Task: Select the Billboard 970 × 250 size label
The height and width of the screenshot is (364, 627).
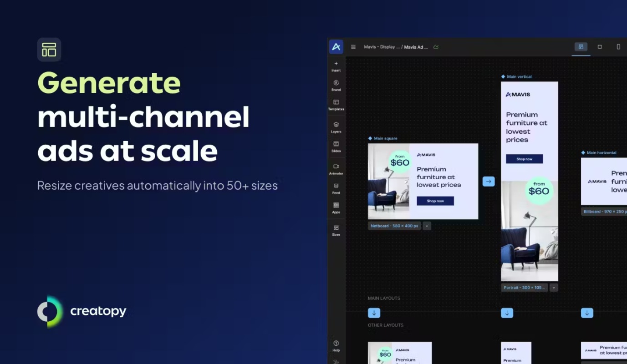Action: coord(604,212)
